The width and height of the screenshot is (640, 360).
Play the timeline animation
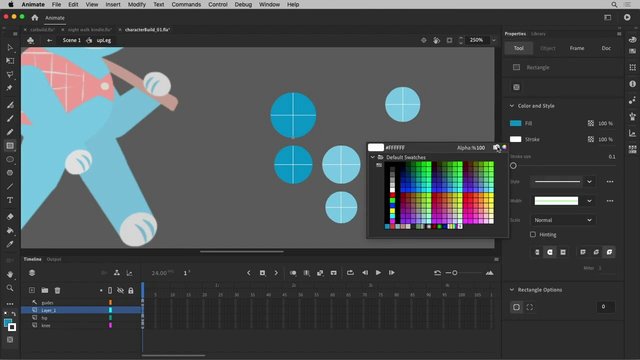coord(378,273)
